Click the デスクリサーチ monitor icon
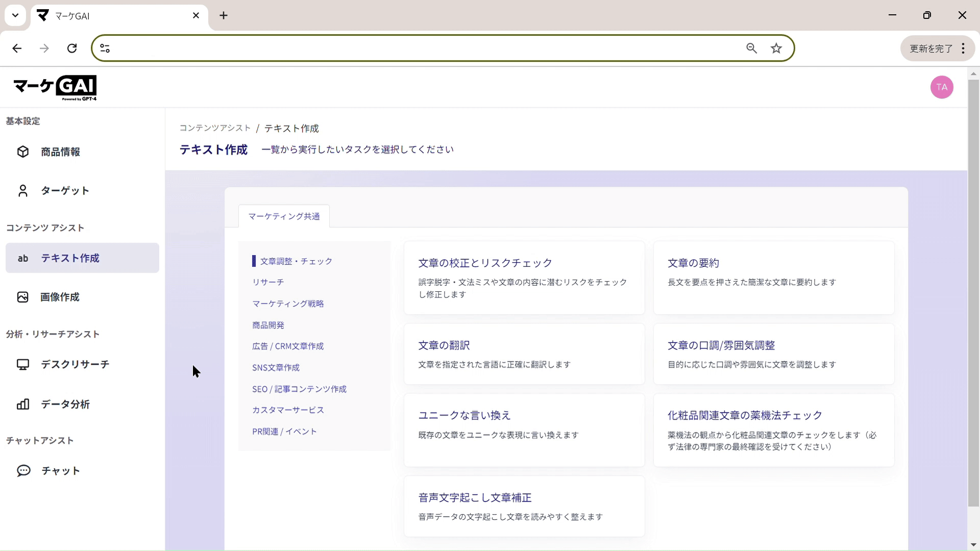Image resolution: width=980 pixels, height=551 pixels. coord(22,364)
